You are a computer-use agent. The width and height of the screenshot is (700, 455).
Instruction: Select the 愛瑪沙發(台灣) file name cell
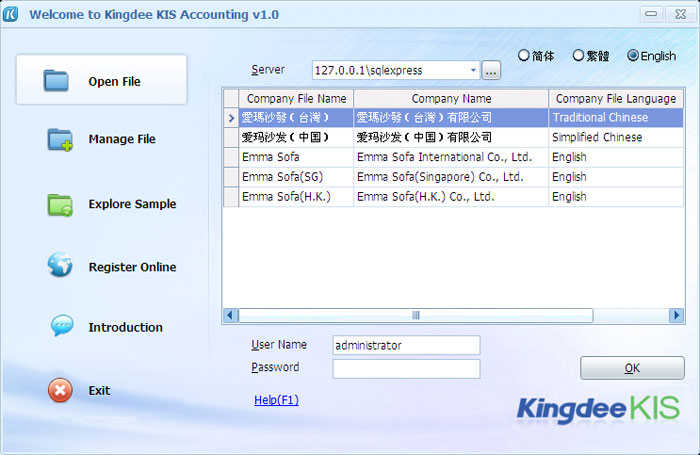pyautogui.click(x=296, y=118)
